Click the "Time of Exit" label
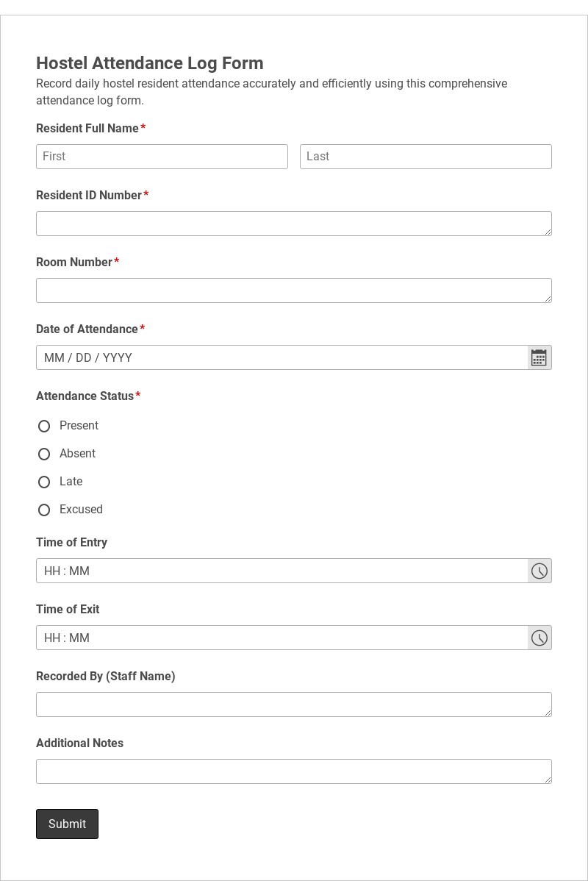This screenshot has height=881, width=588. click(x=68, y=609)
